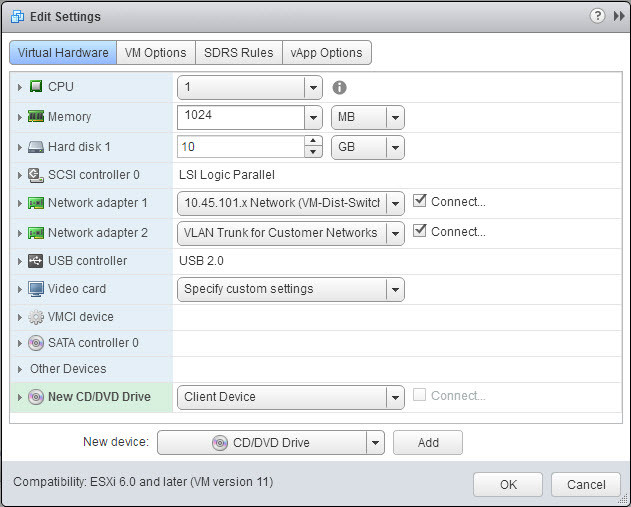This screenshot has width=631, height=507.
Task: Open the help question mark icon
Action: point(598,16)
